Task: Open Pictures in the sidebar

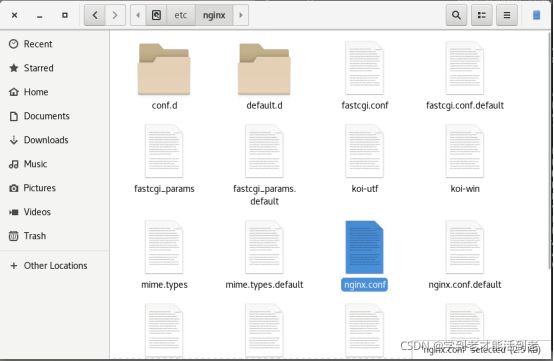Action: coord(55,188)
